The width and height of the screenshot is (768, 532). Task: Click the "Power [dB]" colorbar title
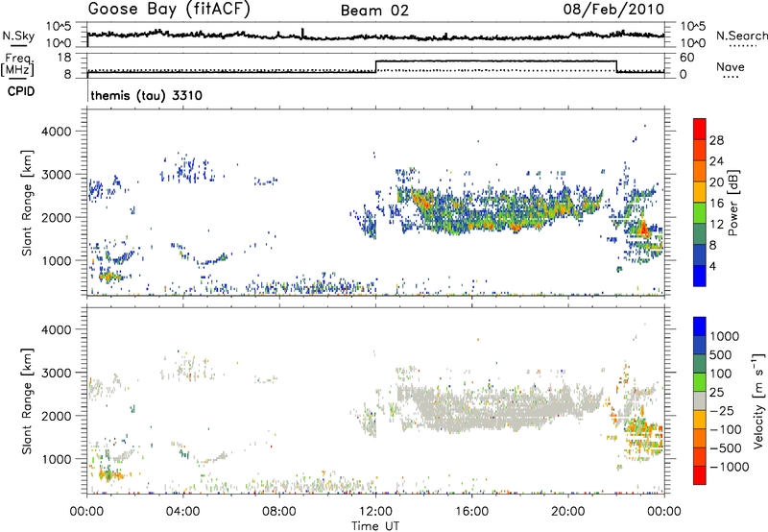(732, 203)
